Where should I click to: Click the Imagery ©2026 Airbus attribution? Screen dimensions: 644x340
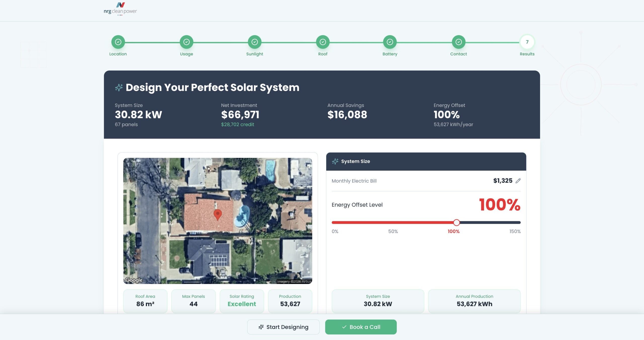coord(294,281)
